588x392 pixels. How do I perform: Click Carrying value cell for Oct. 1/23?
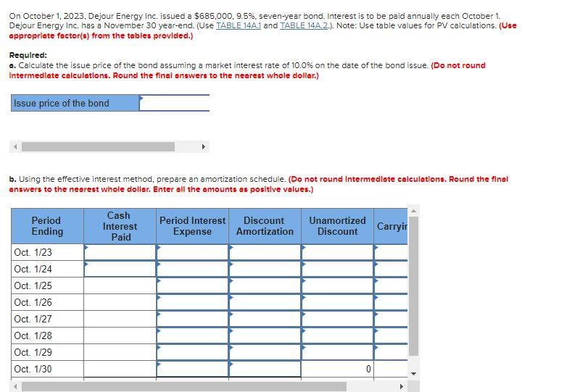(391, 252)
